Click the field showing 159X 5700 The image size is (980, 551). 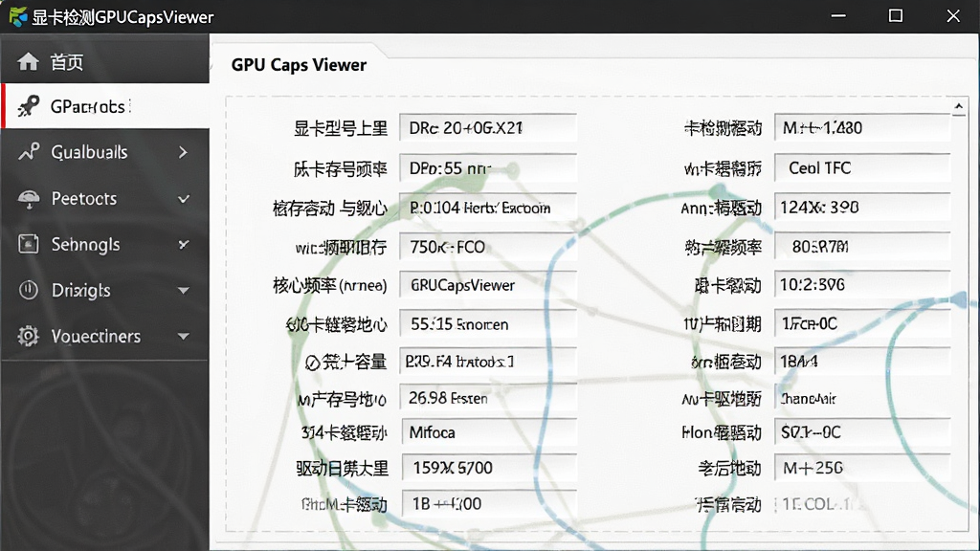[x=489, y=467]
